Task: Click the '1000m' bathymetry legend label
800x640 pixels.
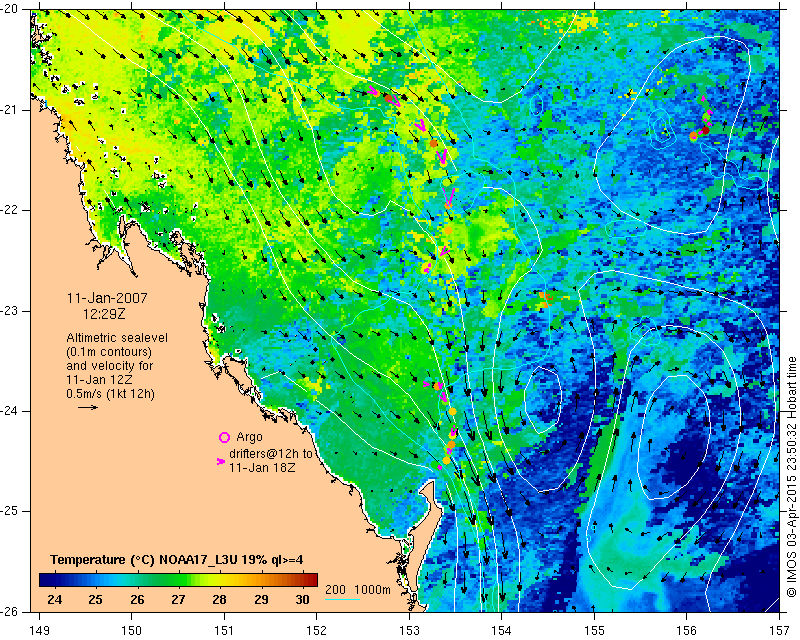Action: (x=372, y=589)
